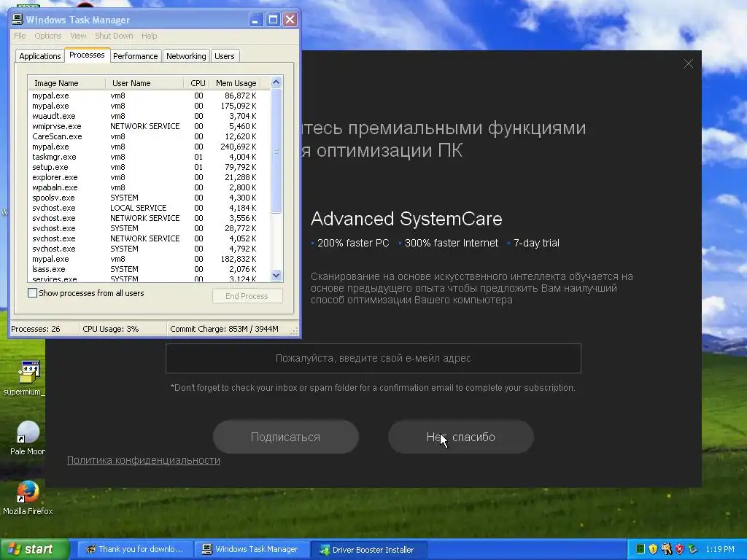Open the Options menu in Task Manager
Viewport: 747px width, 560px height.
click(x=48, y=36)
